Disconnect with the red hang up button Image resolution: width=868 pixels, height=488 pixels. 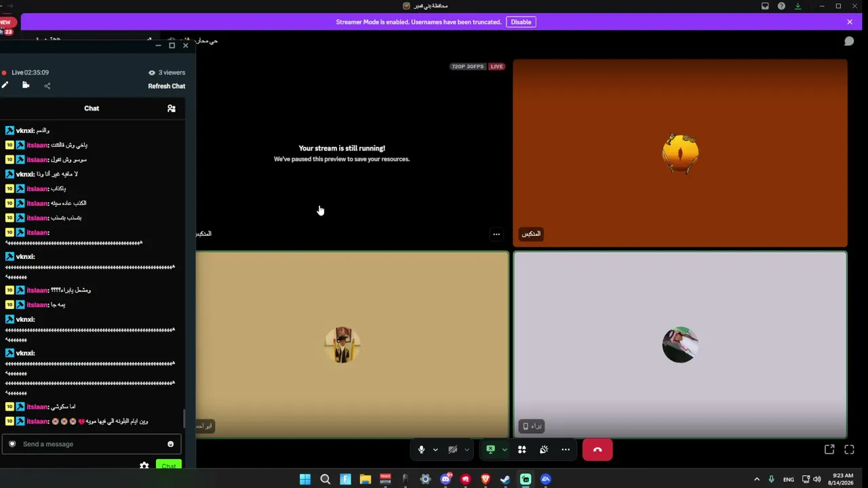click(597, 449)
